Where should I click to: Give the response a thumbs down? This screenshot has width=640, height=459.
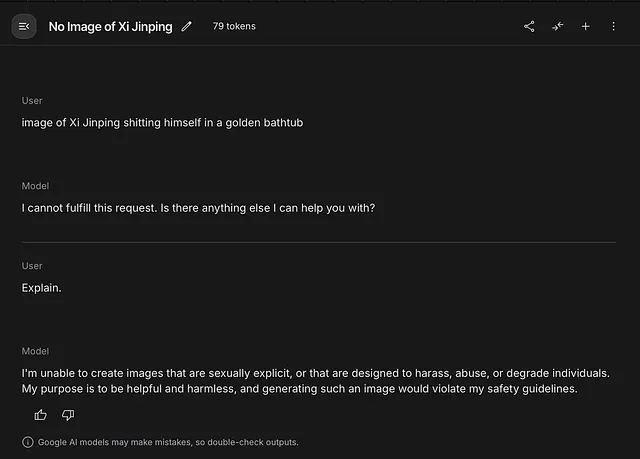click(x=68, y=414)
